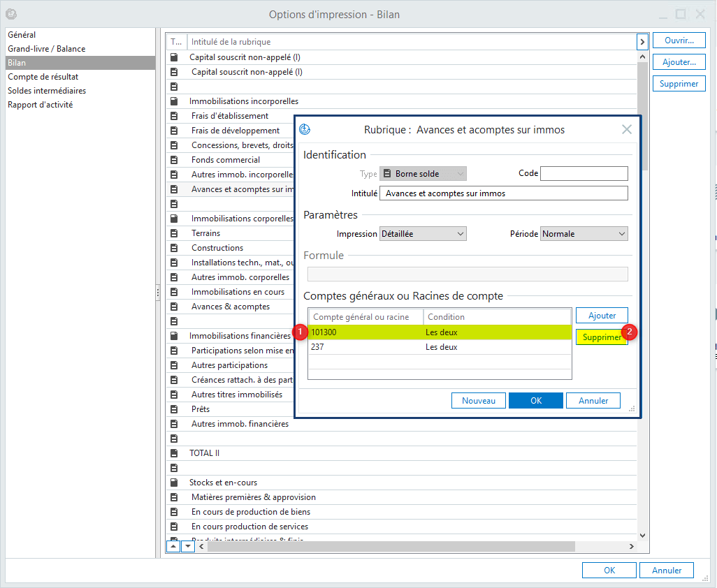Open the Impression dropdown set to Détaillée
The width and height of the screenshot is (717, 588).
[423, 234]
